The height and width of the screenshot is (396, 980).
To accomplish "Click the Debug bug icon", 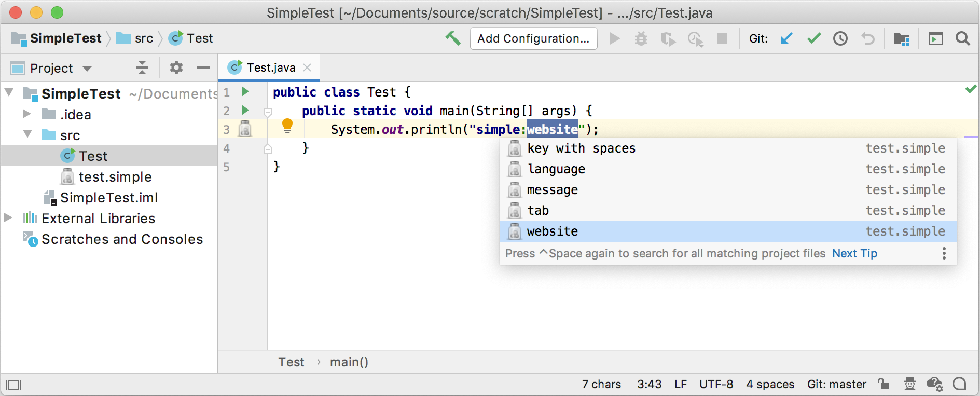I will tap(641, 38).
